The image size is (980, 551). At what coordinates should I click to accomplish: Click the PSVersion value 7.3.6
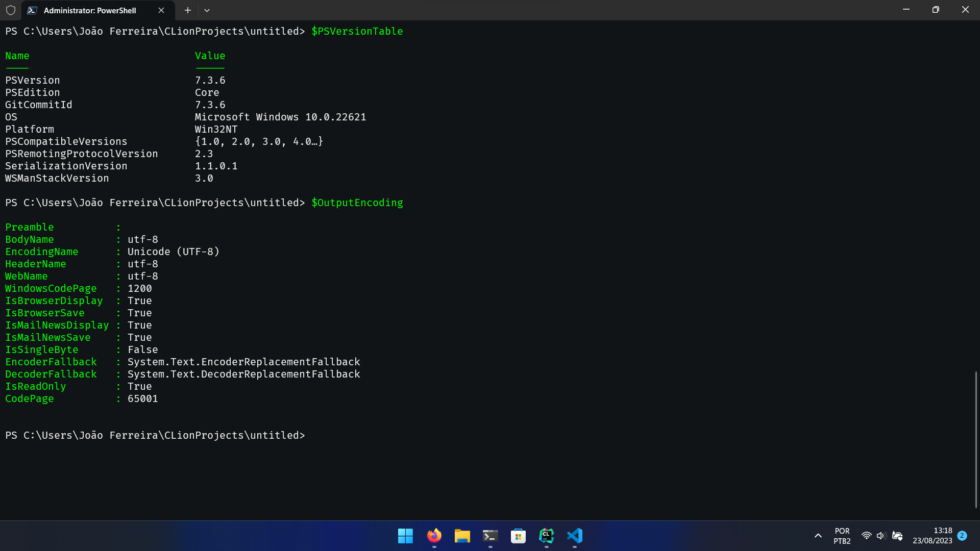(x=210, y=80)
